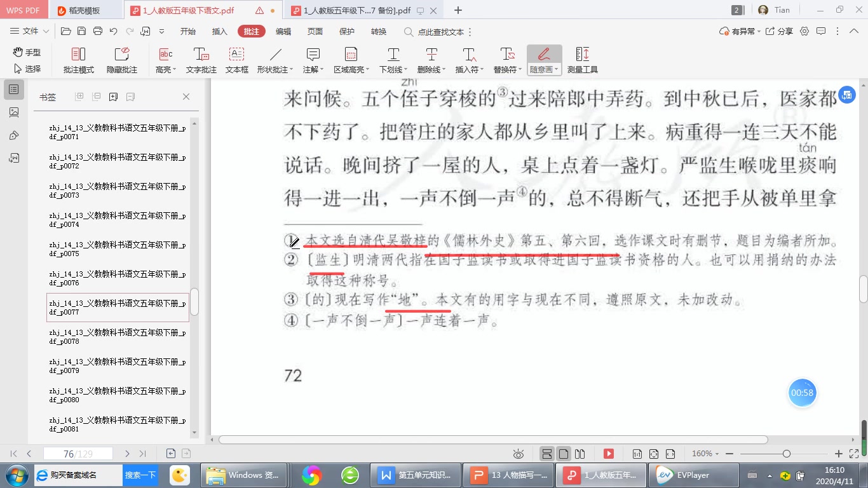Switch to the 备份 PDF document tab
Screen dimensions: 868x488
click(x=357, y=11)
